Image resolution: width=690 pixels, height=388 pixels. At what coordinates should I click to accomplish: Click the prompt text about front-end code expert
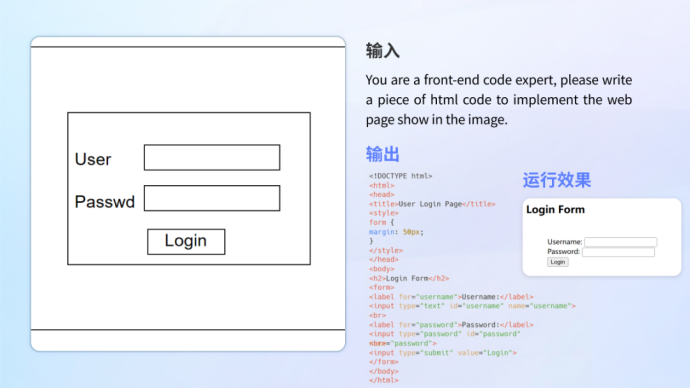pyautogui.click(x=499, y=99)
